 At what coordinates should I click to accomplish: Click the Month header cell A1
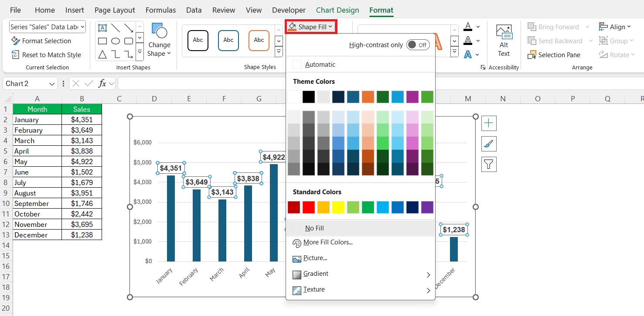click(37, 109)
